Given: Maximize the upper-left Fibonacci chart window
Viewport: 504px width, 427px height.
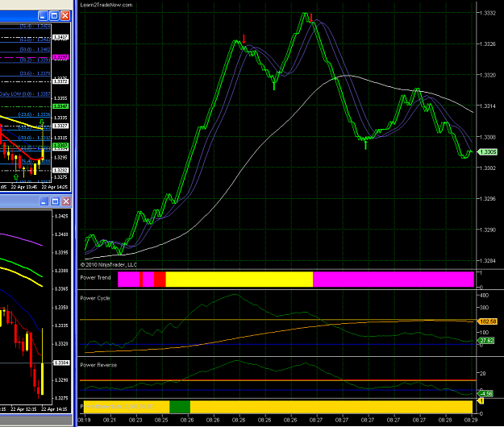Looking at the screenshot, I should [54, 15].
